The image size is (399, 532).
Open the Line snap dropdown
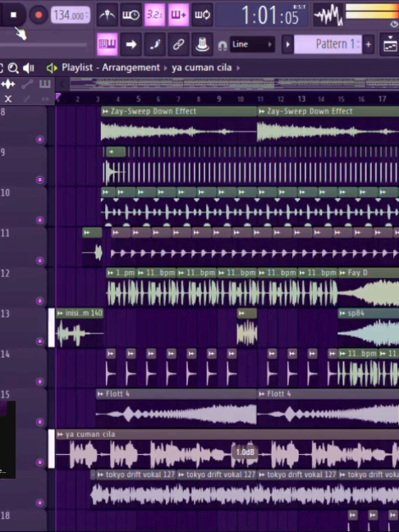[x=252, y=44]
